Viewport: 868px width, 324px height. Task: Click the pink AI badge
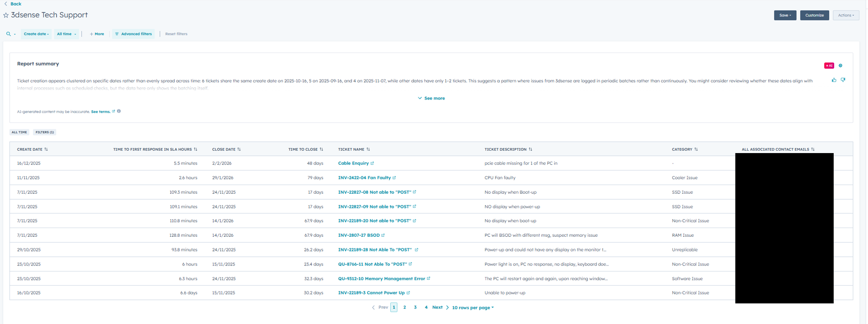tap(829, 65)
